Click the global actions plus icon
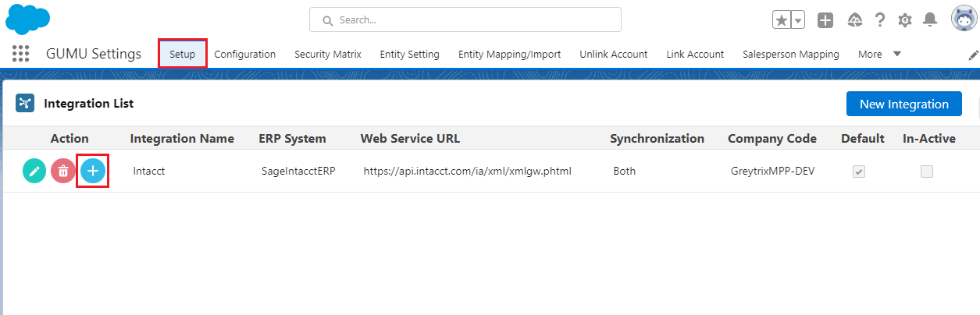Screen dimensions: 980x315 click(825, 20)
